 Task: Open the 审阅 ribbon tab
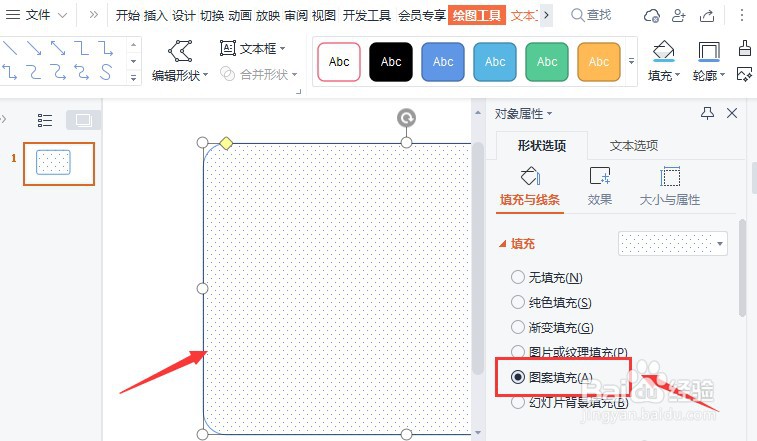[x=296, y=15]
